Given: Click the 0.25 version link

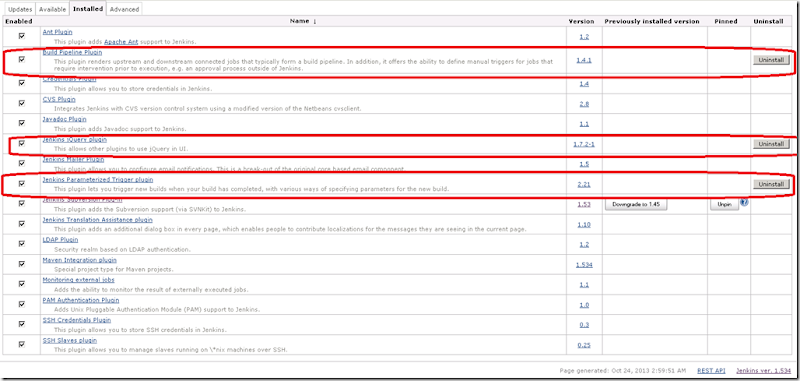Looking at the screenshot, I should 584,345.
